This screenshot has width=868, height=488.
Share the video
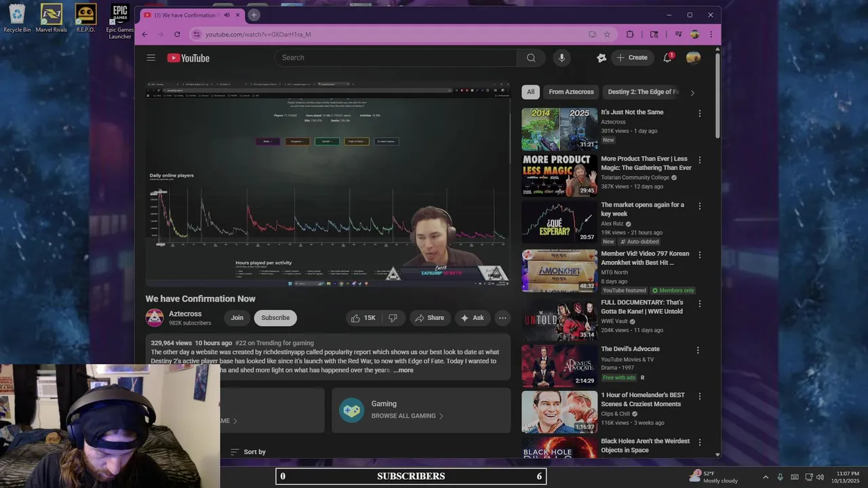pyautogui.click(x=429, y=318)
